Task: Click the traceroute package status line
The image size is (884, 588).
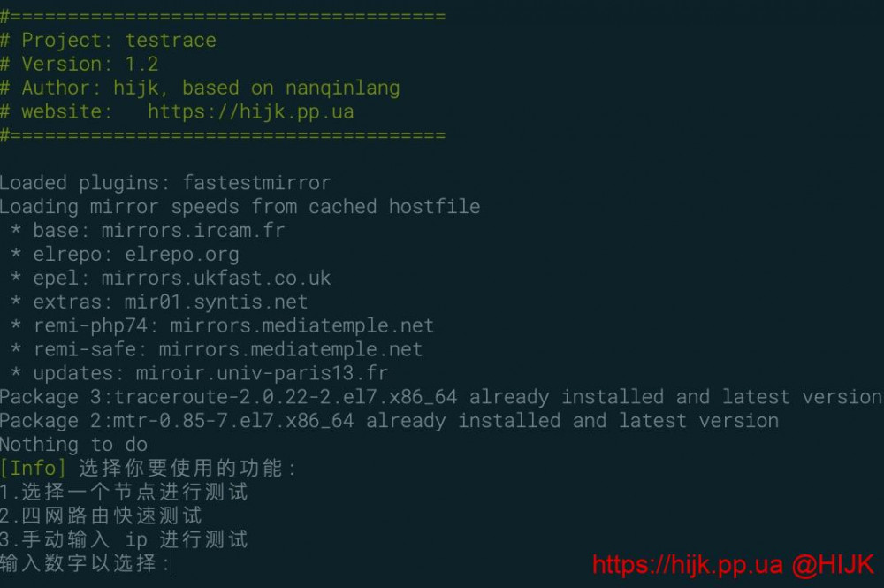Action: 440,397
